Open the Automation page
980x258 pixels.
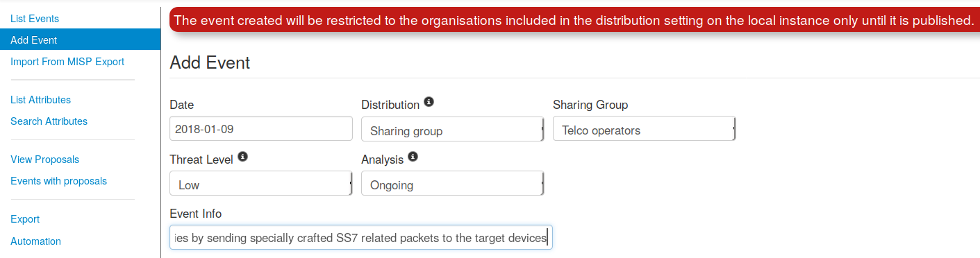pyautogui.click(x=35, y=241)
